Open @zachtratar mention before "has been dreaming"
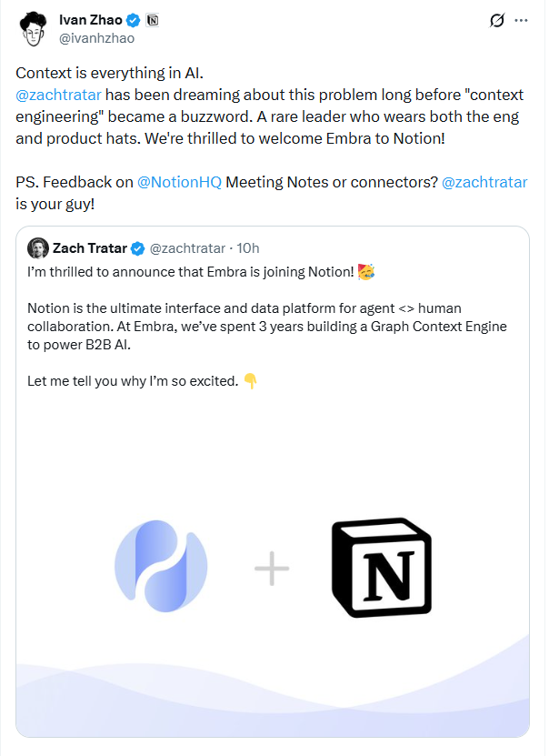The width and height of the screenshot is (549, 756). click(x=59, y=95)
